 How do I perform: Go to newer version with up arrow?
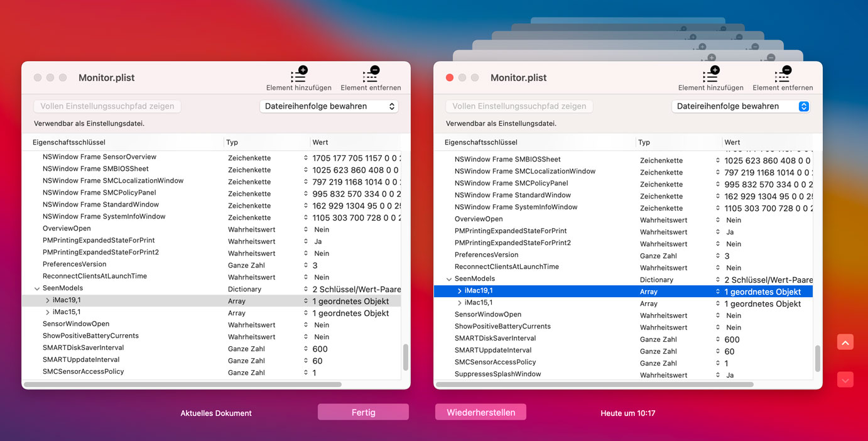(x=845, y=342)
